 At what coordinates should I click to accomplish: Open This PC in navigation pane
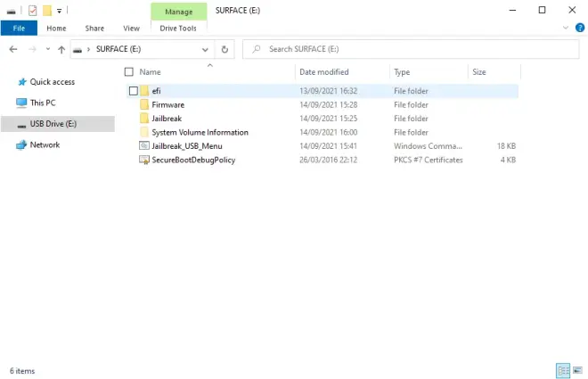coord(43,103)
